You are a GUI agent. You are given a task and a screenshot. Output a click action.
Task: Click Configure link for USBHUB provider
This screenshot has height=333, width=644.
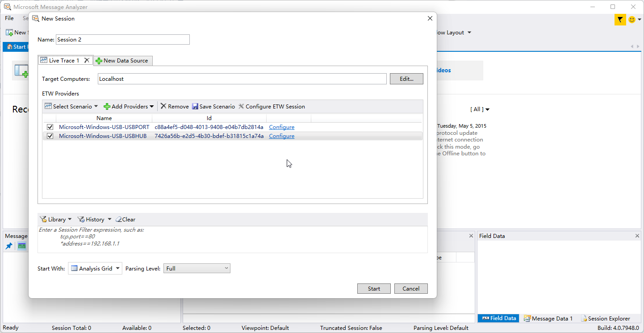281,136
